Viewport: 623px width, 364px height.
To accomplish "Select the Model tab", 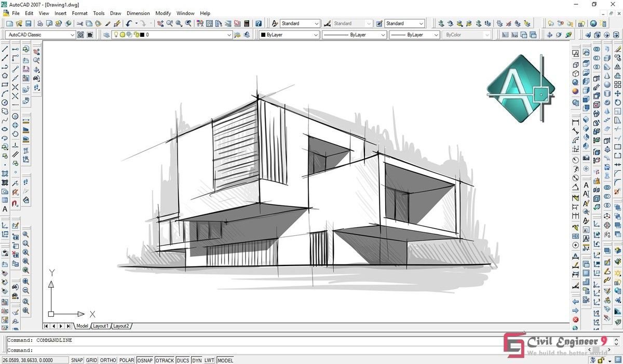I will 82,326.
